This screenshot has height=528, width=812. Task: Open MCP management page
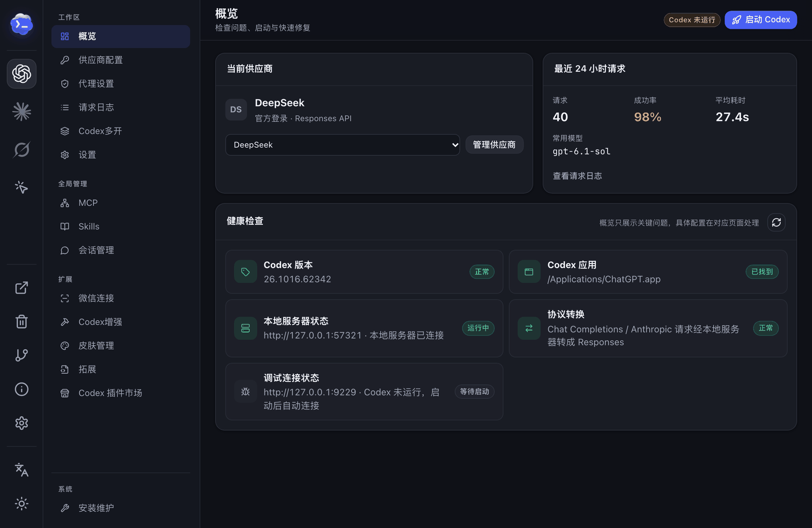pos(121,203)
